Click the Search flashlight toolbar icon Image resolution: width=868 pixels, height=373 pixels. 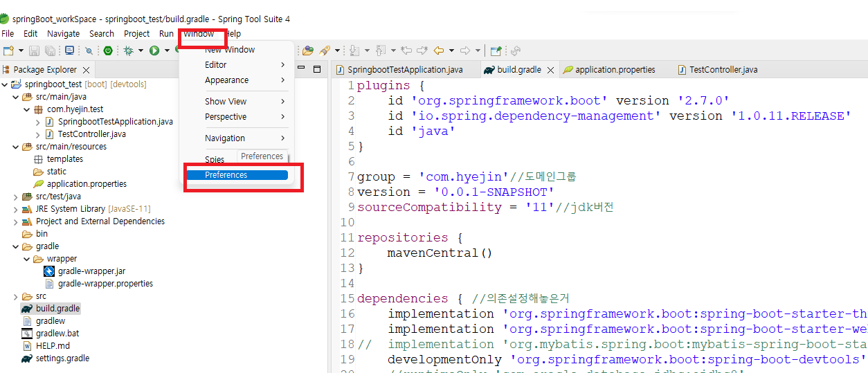[x=325, y=51]
